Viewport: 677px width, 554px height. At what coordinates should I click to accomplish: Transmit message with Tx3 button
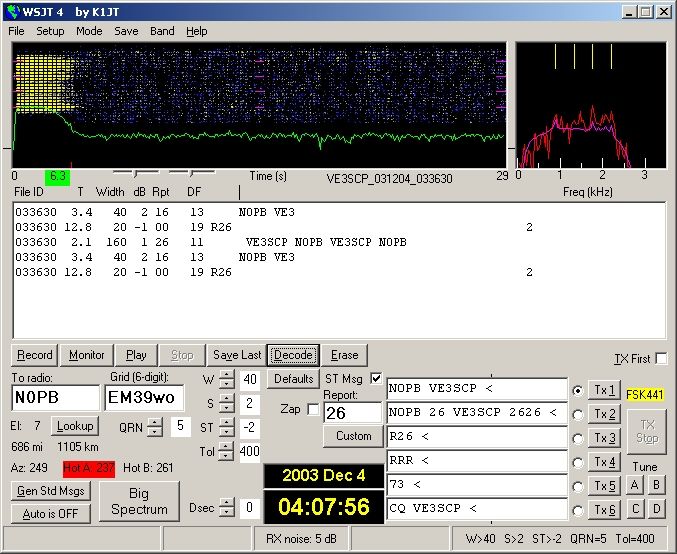coord(604,438)
